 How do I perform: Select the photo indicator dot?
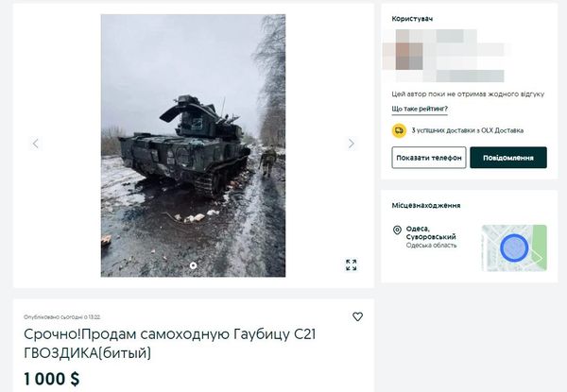click(x=193, y=265)
